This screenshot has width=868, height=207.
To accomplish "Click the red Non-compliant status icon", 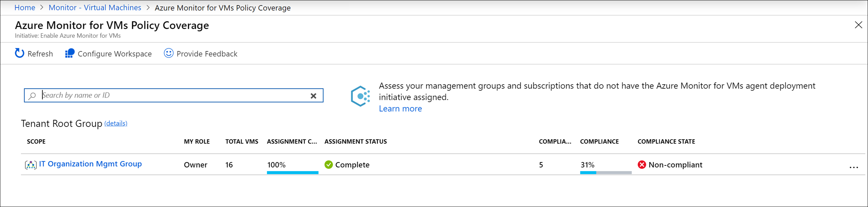I will tap(642, 164).
